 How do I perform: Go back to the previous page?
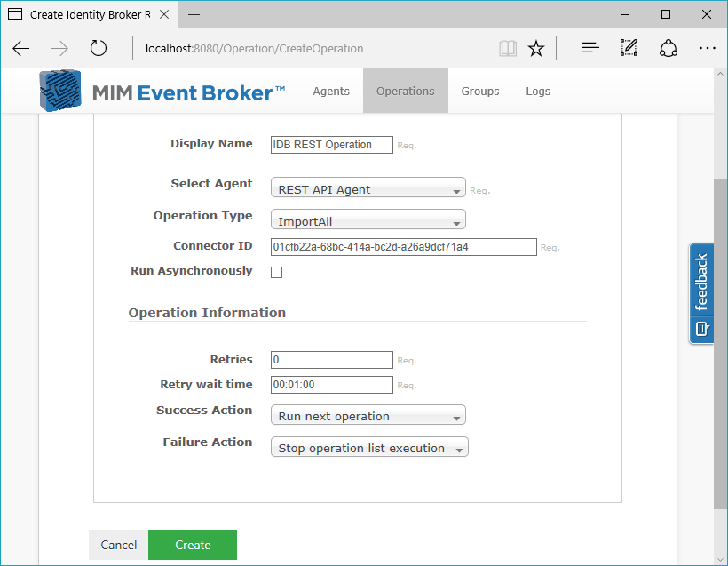click(x=21, y=48)
